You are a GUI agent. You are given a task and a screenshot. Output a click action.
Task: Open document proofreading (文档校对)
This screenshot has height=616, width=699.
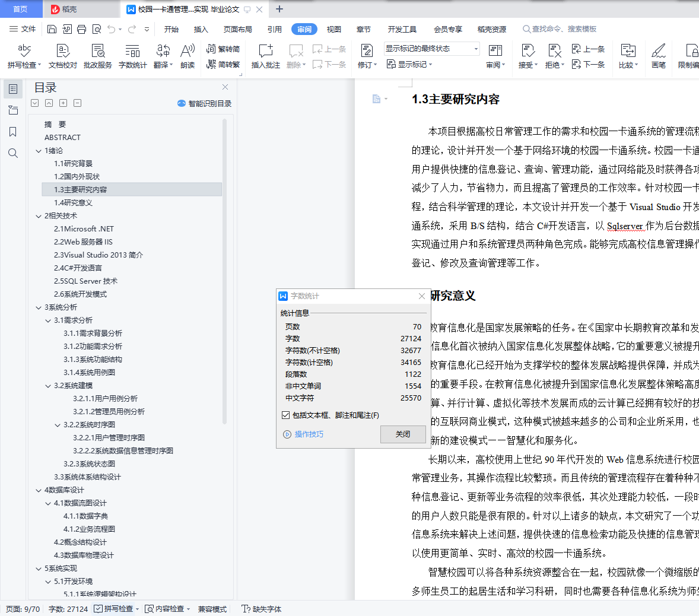(x=63, y=56)
